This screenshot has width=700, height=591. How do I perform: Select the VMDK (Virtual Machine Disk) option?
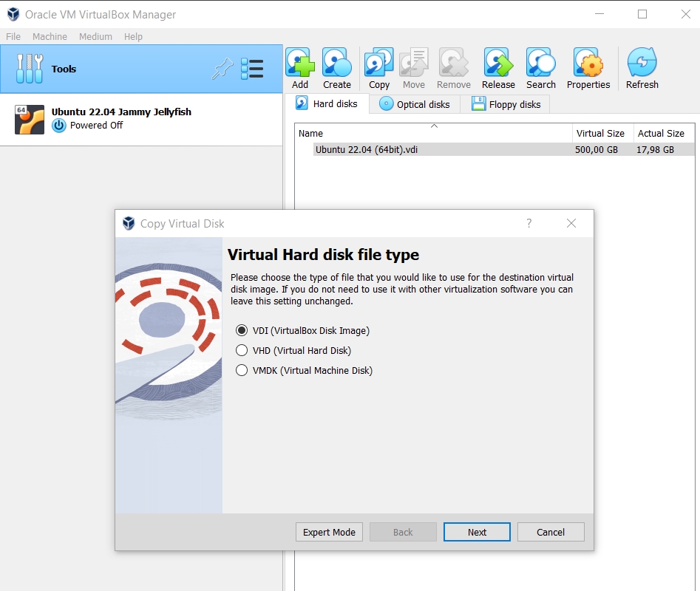tap(305, 371)
